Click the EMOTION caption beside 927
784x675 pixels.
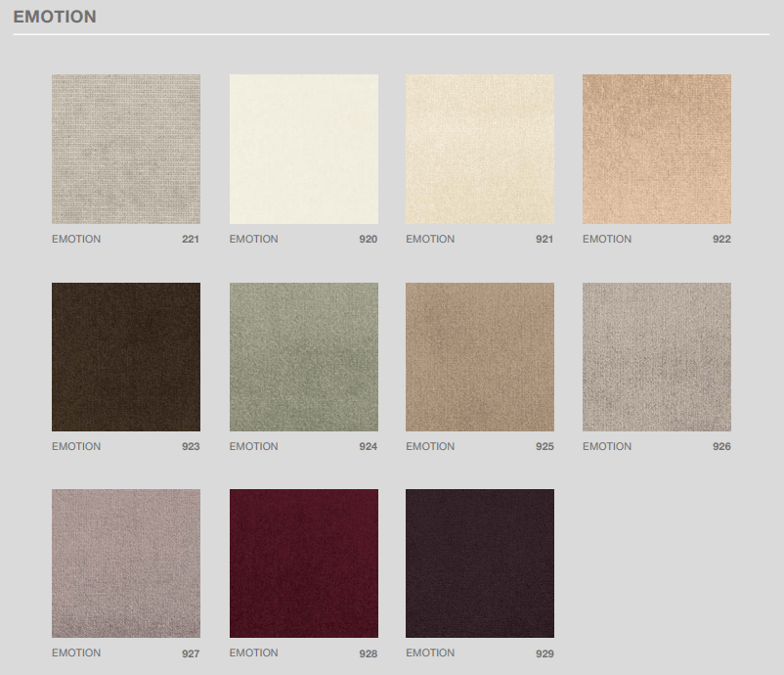(76, 652)
